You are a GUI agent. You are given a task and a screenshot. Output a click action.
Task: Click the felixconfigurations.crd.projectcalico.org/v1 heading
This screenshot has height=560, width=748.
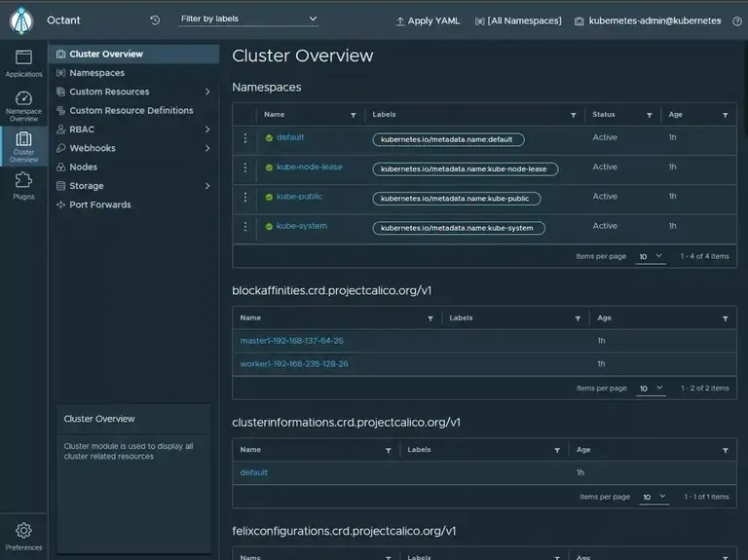coord(344,531)
